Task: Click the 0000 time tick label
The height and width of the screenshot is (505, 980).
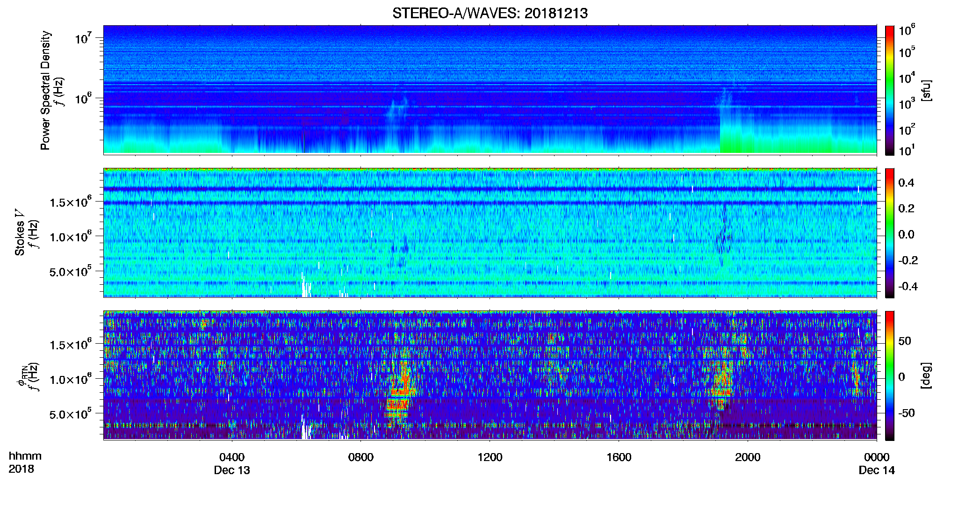Action: pyautogui.click(x=877, y=457)
